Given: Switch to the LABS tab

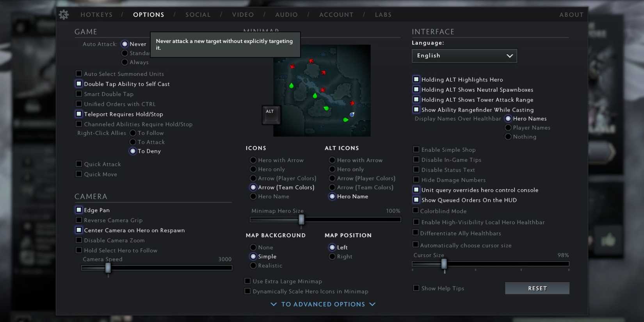Looking at the screenshot, I should tap(383, 15).
